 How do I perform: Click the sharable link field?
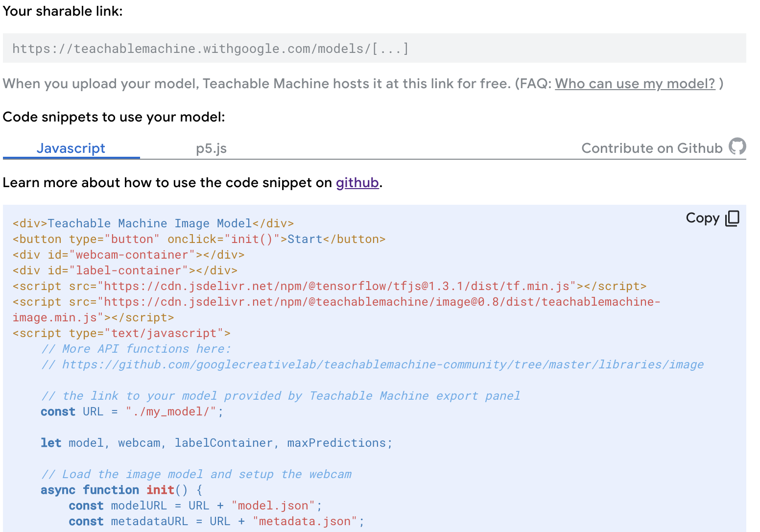[375, 48]
